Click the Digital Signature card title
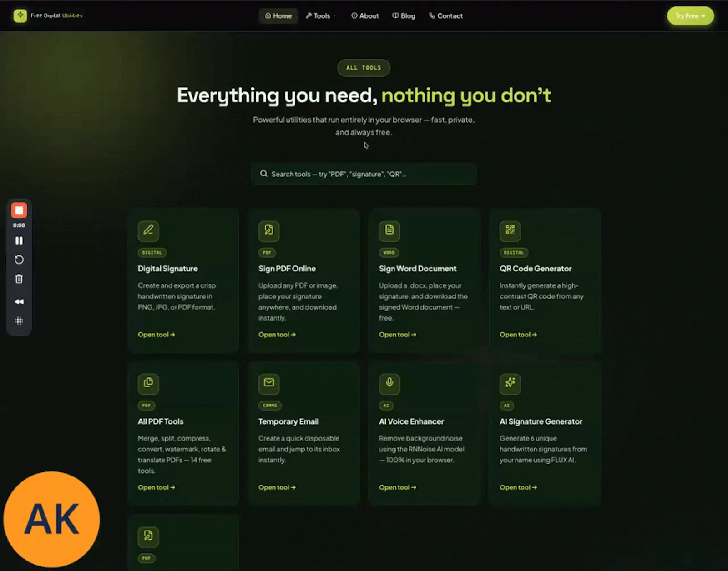Screen dimensions: 728x571 point(168,269)
